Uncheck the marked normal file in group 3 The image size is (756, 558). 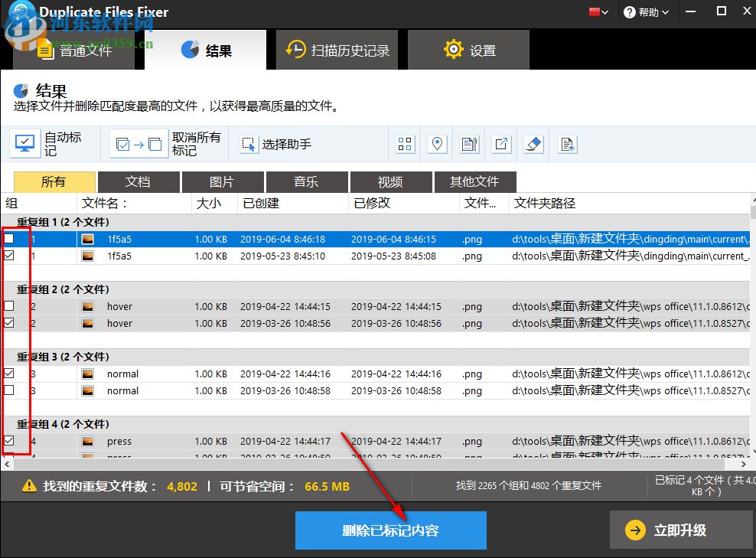[8, 374]
